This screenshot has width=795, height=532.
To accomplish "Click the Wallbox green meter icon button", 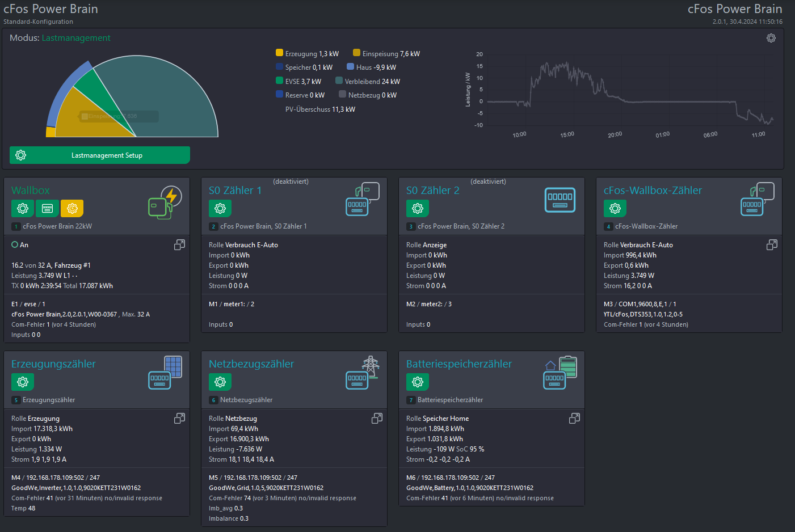I will [47, 208].
